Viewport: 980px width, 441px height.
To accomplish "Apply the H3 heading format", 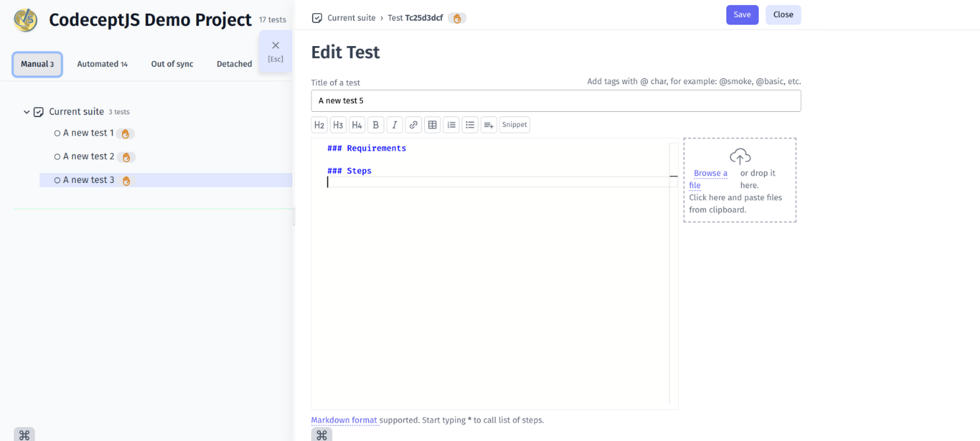I will click(x=338, y=124).
